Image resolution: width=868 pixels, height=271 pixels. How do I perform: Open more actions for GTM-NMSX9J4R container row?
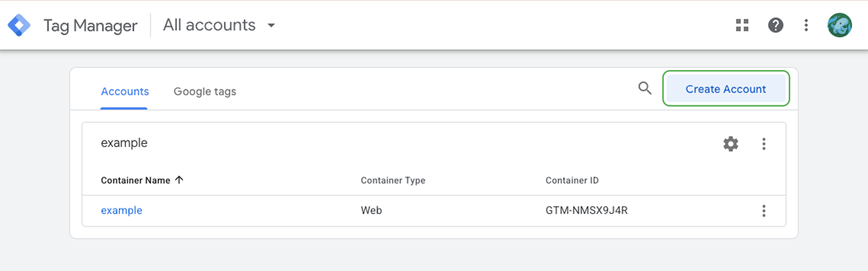(764, 211)
